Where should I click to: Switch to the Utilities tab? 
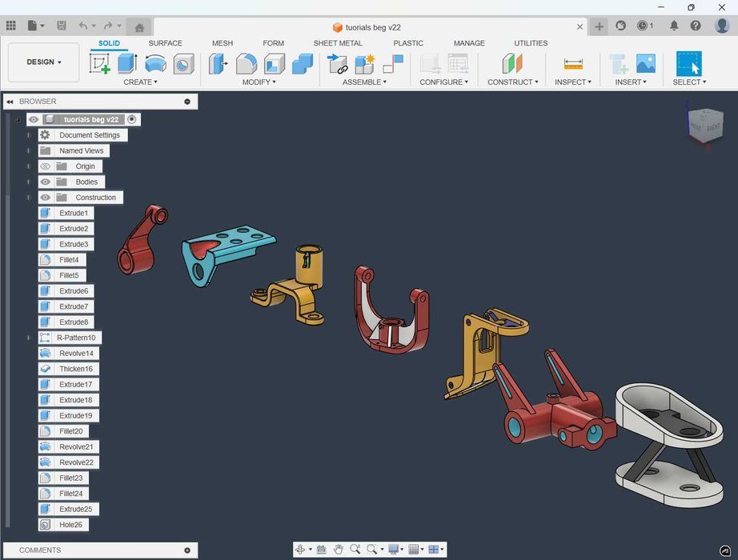tap(531, 43)
